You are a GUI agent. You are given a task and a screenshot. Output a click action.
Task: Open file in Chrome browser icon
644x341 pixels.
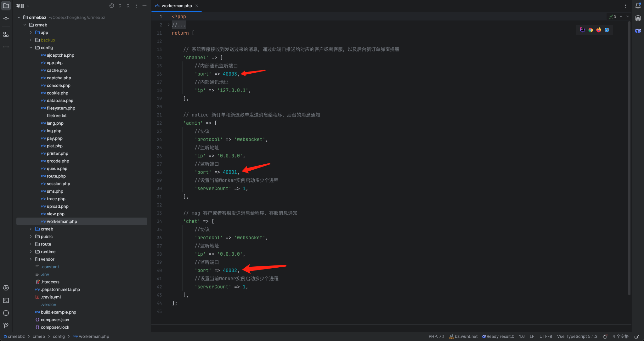click(590, 30)
